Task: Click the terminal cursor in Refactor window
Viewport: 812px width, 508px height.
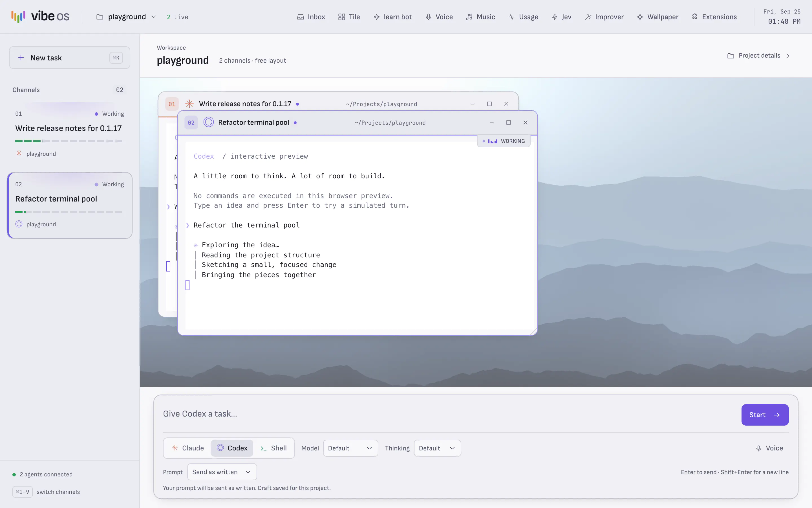Action: (x=187, y=285)
